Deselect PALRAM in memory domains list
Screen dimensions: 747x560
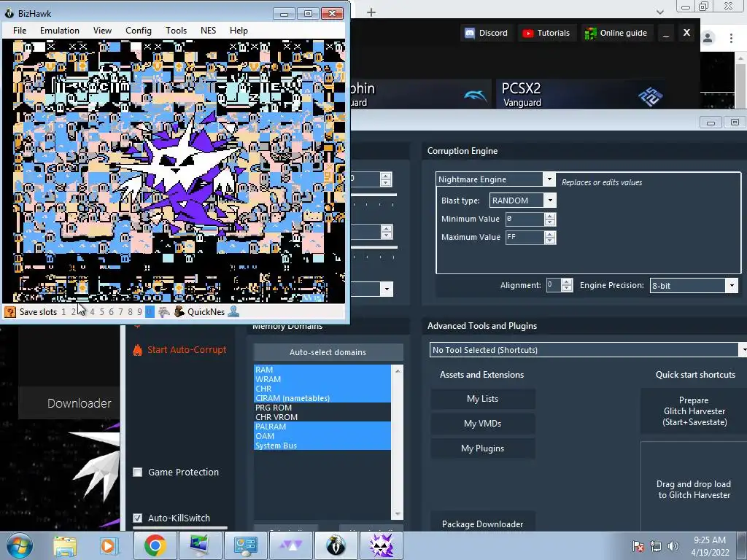click(x=322, y=427)
